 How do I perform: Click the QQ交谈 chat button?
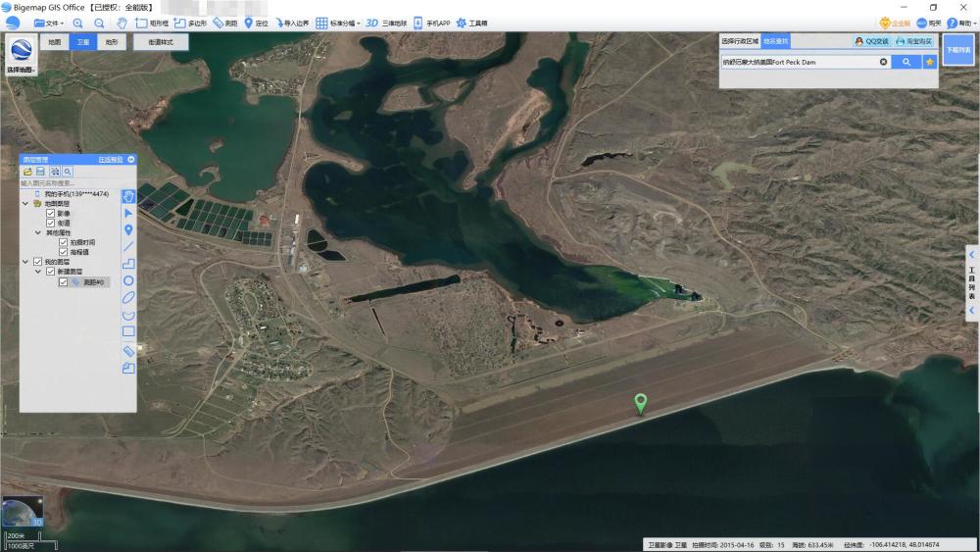(872, 41)
